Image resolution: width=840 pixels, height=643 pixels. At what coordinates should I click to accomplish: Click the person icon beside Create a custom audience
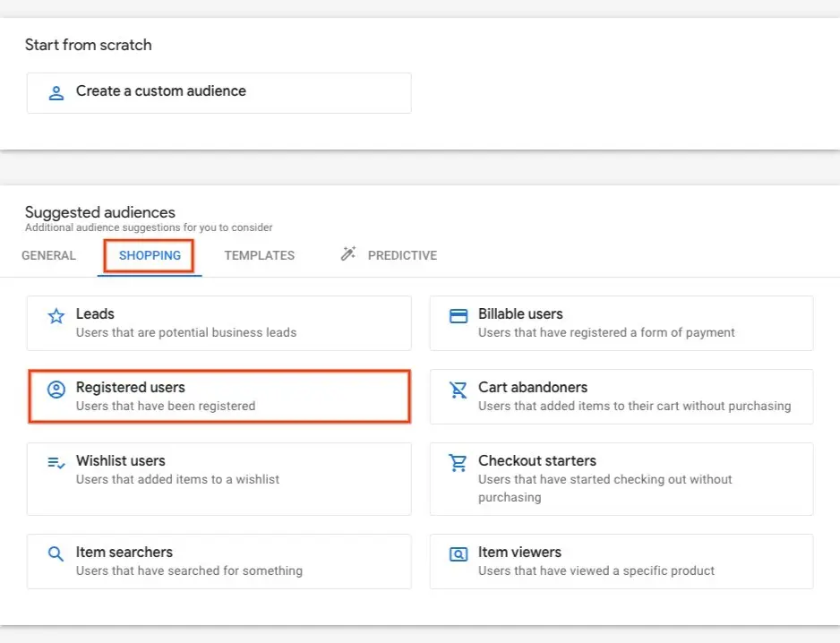pos(56,92)
